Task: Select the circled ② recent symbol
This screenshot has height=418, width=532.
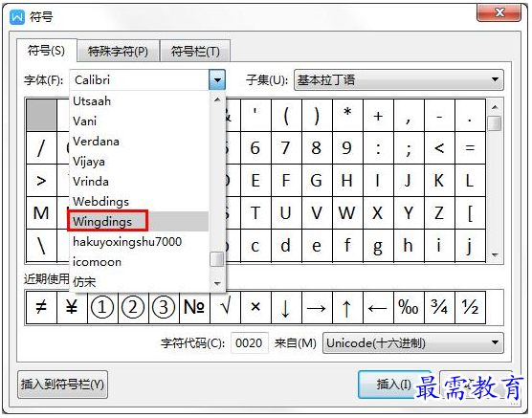Action: point(133,307)
